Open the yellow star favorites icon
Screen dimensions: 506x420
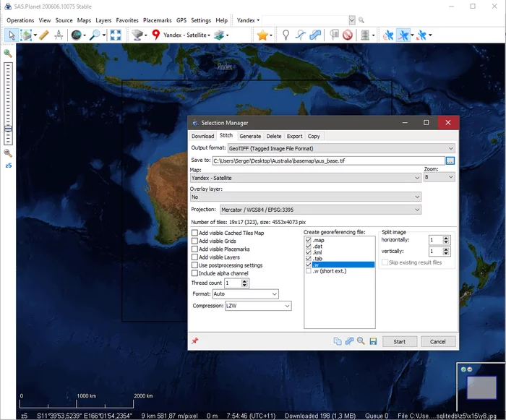pos(262,35)
